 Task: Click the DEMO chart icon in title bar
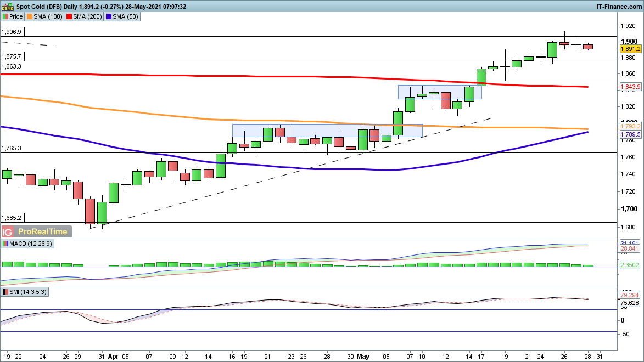(x=6, y=7)
